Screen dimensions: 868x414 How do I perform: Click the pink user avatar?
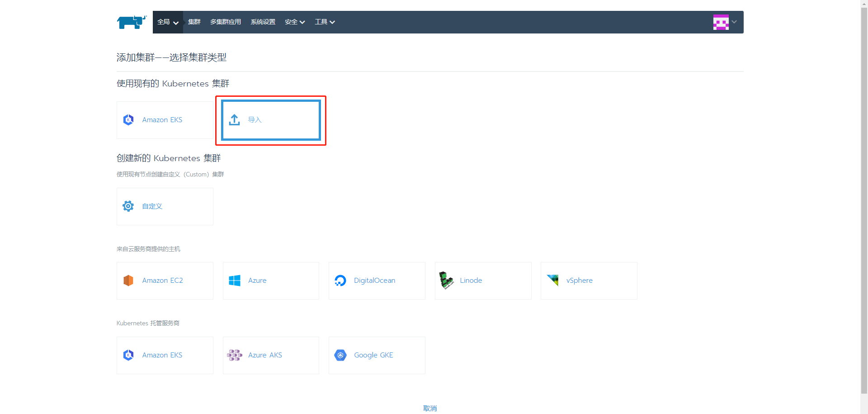(x=721, y=22)
